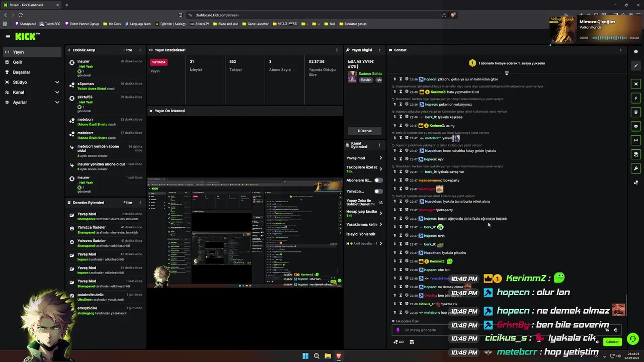Open Sohbet panel options menu
The height and width of the screenshot is (362, 644).
point(620,50)
